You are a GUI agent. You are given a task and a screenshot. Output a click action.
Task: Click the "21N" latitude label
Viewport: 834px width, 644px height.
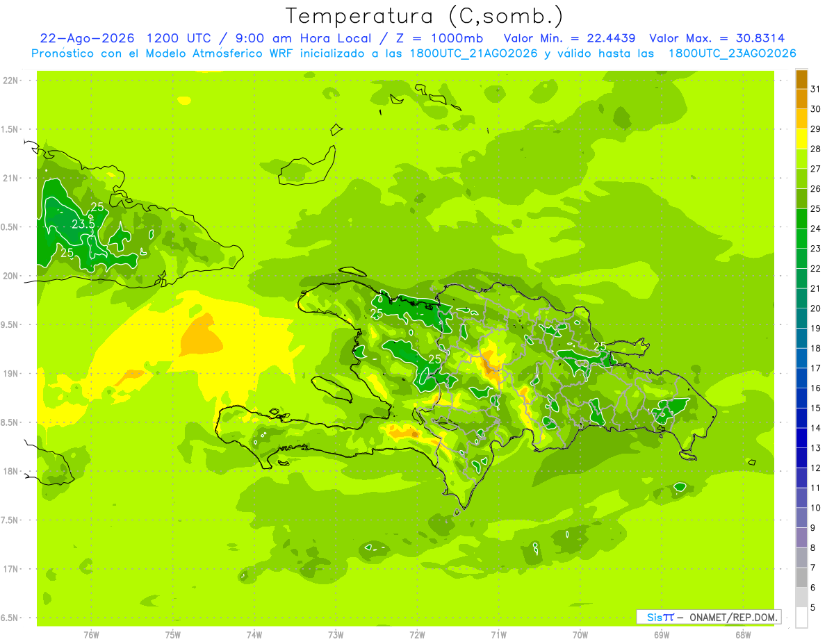click(11, 178)
